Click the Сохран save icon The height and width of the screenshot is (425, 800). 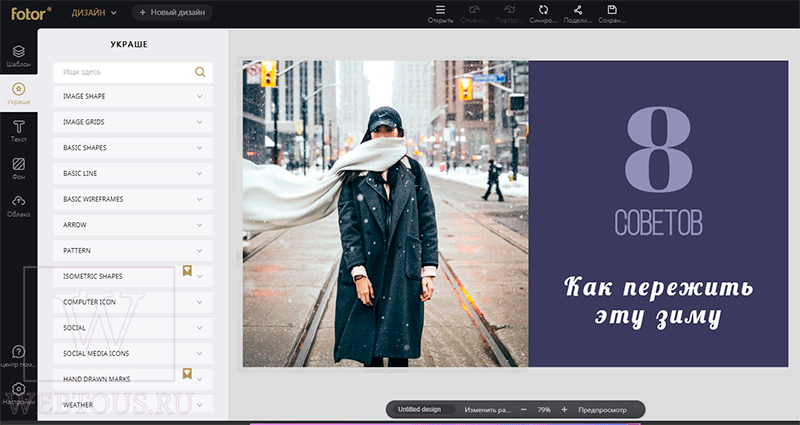coord(612,10)
